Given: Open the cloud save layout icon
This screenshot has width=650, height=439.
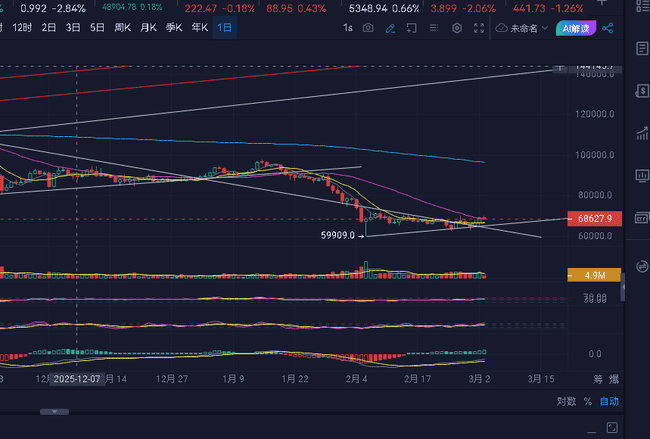Looking at the screenshot, I should (501, 28).
